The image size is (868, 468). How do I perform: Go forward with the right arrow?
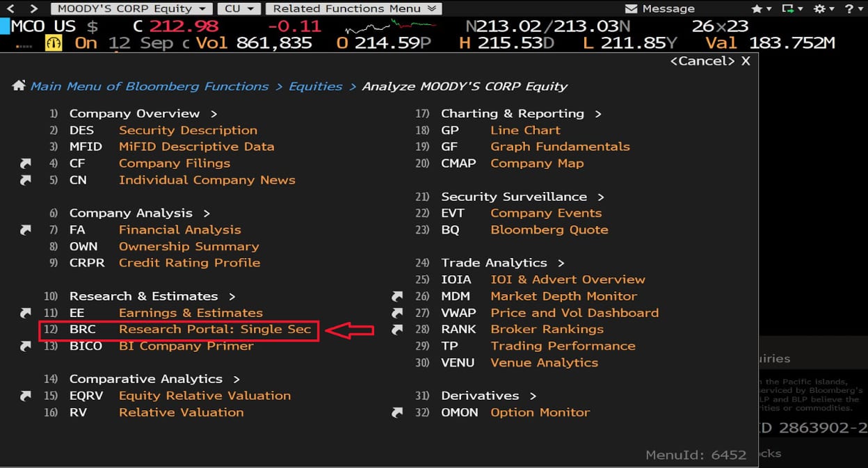[x=35, y=8]
